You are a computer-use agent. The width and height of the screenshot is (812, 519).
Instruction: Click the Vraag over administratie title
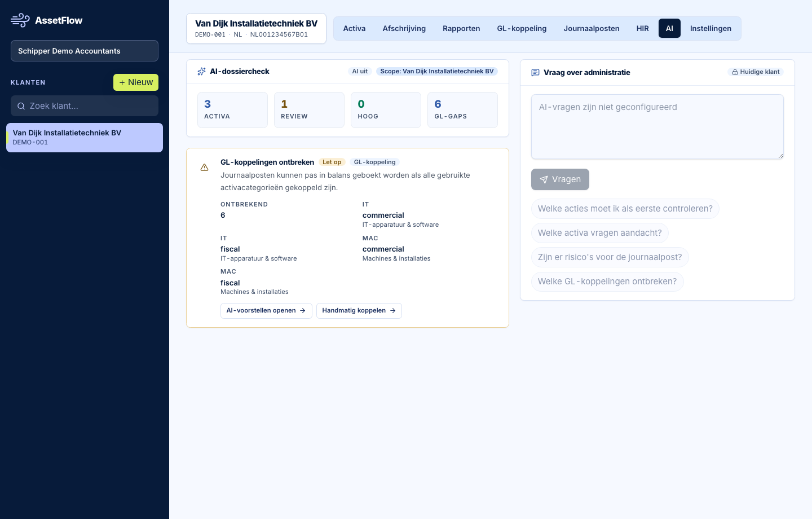tap(587, 73)
